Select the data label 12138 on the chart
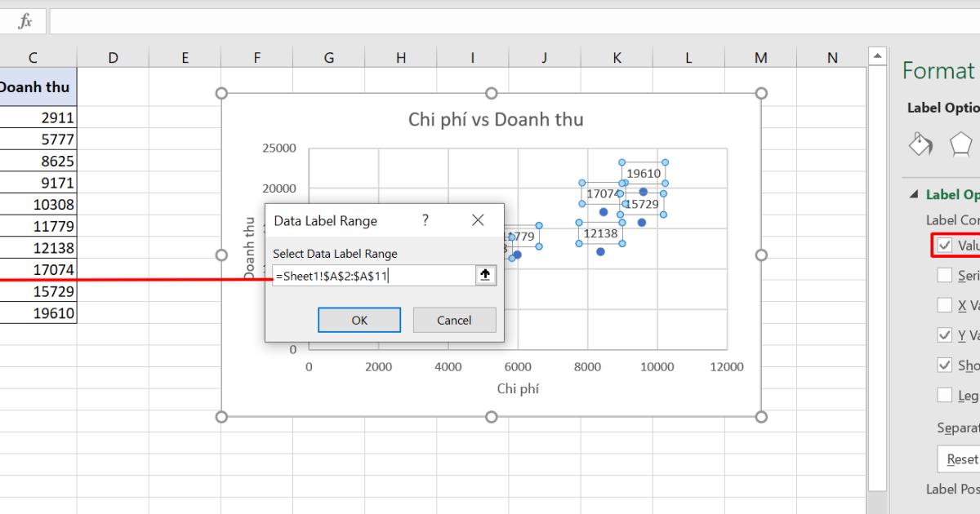 (600, 233)
